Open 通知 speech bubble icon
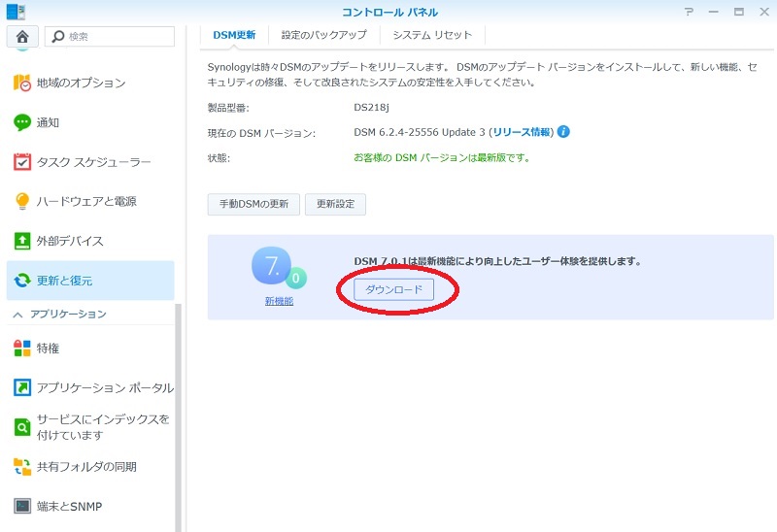Screen dimensions: 777x532 coord(21,122)
